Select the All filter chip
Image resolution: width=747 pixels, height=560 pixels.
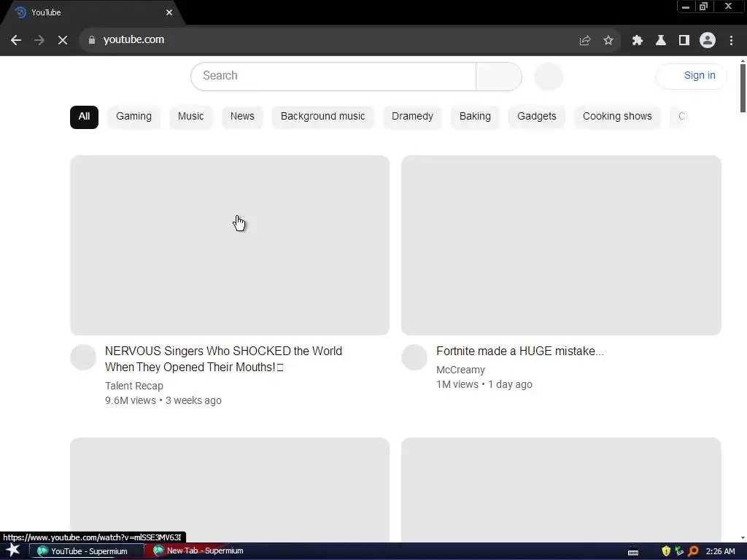tap(85, 117)
